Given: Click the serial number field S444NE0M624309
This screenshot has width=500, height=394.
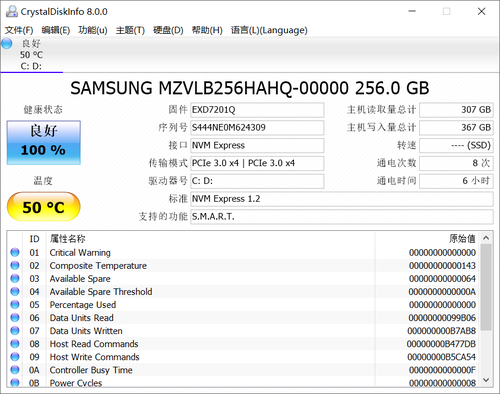Looking at the screenshot, I should (x=257, y=128).
